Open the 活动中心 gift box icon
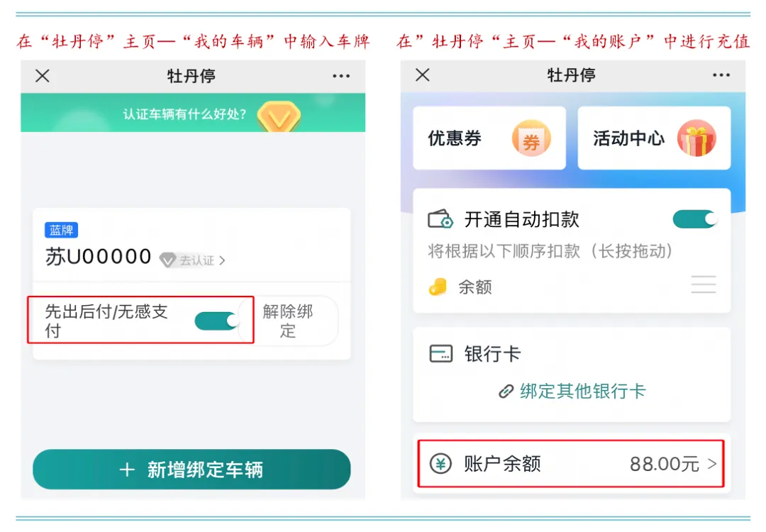 tap(696, 138)
